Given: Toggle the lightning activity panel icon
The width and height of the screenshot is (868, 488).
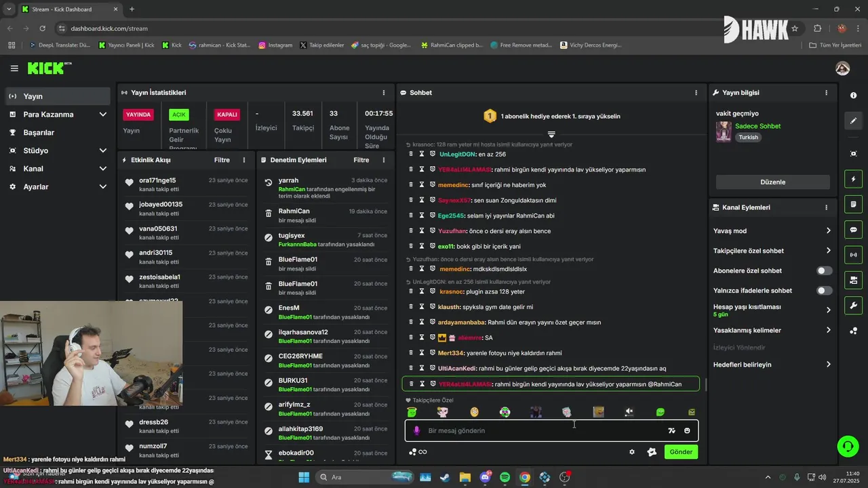Looking at the screenshot, I should pyautogui.click(x=854, y=180).
